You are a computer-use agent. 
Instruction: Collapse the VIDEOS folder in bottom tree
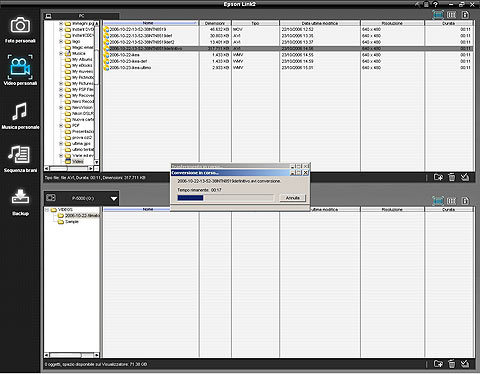point(47,210)
